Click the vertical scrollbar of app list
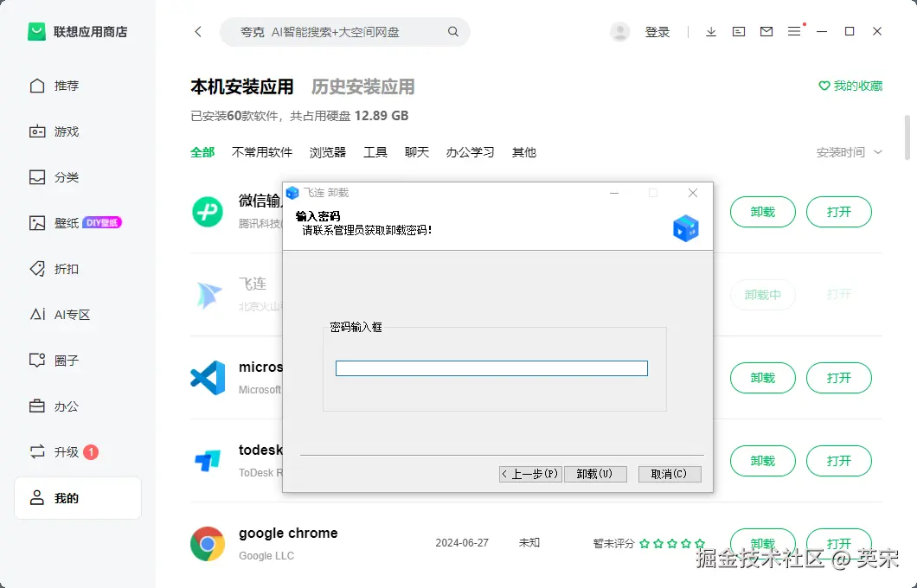The height and width of the screenshot is (588, 917). 907,138
